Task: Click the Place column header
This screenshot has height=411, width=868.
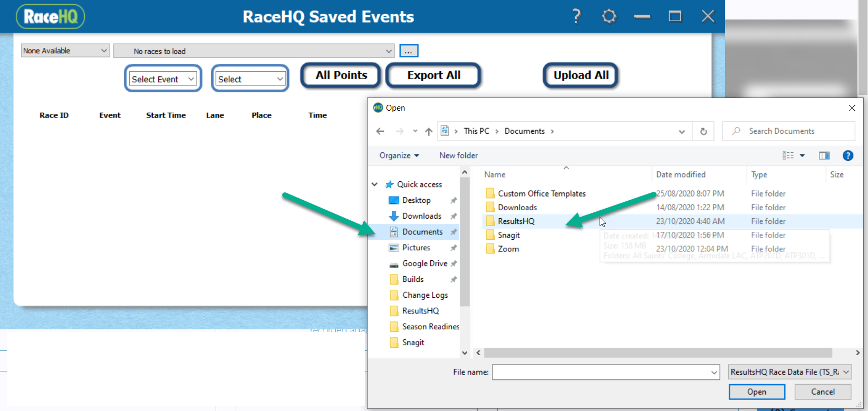Action: pyautogui.click(x=262, y=115)
